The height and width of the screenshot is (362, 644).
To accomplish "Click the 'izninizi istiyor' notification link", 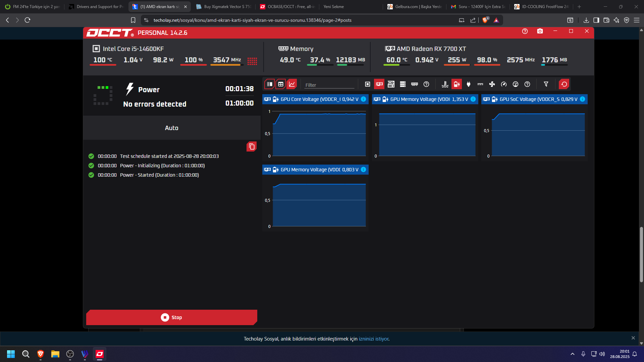I will pyautogui.click(x=374, y=339).
